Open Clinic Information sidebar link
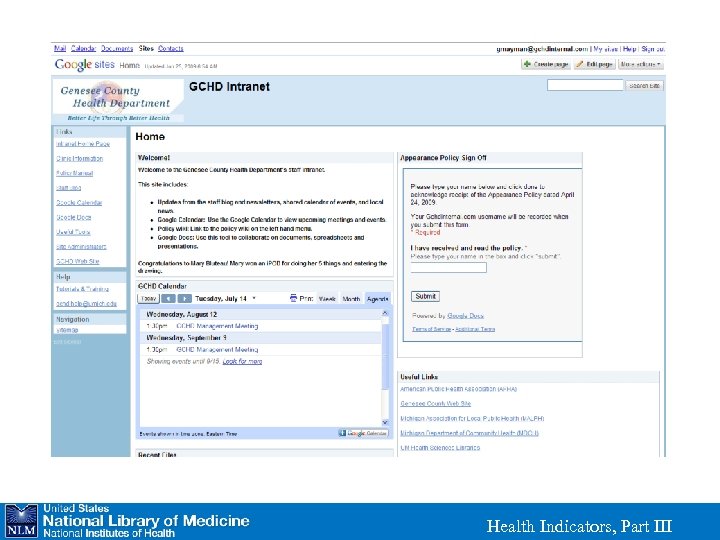This screenshot has width=720, height=540. coord(79,158)
